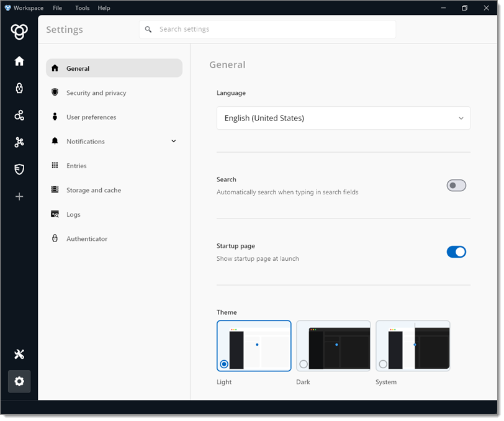Select the Light theme radio button
The image size is (504, 421).
pos(224,364)
